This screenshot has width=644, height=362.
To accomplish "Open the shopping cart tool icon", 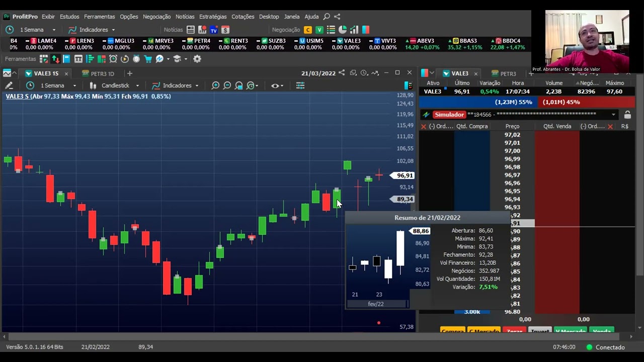I will click(x=148, y=59).
